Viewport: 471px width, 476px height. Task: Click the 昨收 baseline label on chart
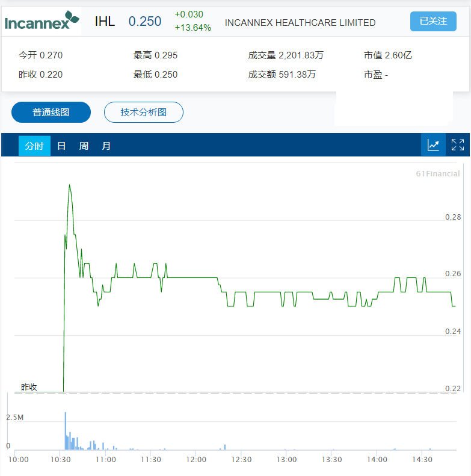pyautogui.click(x=29, y=387)
